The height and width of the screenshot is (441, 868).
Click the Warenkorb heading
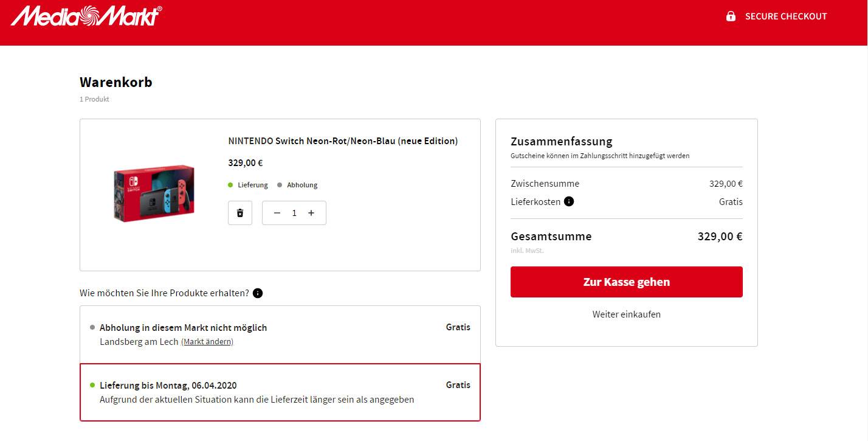tap(116, 82)
